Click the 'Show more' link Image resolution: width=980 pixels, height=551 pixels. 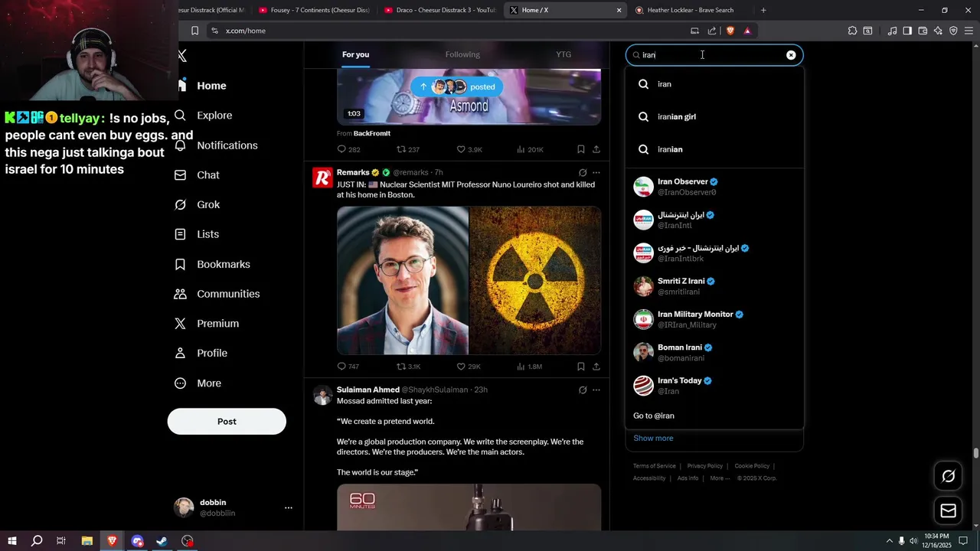(x=653, y=439)
